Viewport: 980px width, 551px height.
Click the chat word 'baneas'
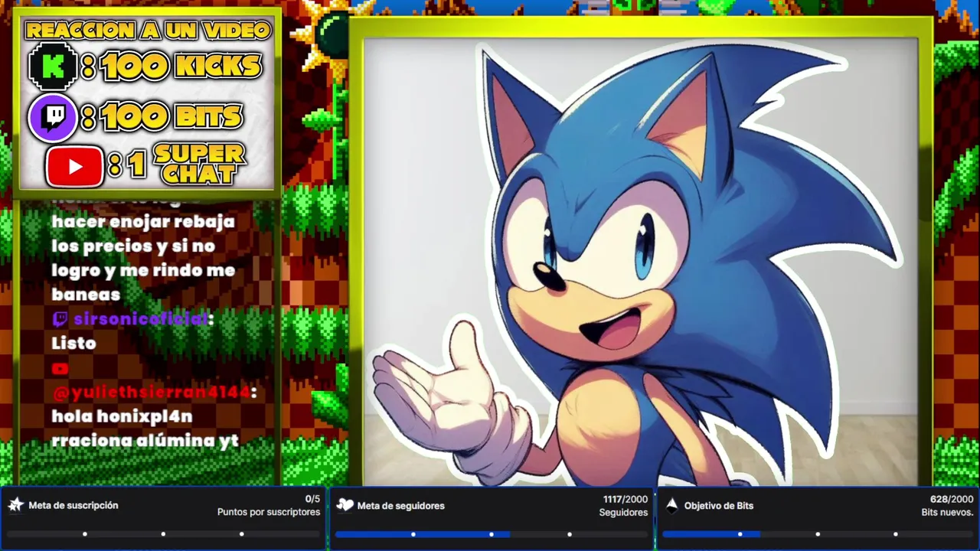86,295
